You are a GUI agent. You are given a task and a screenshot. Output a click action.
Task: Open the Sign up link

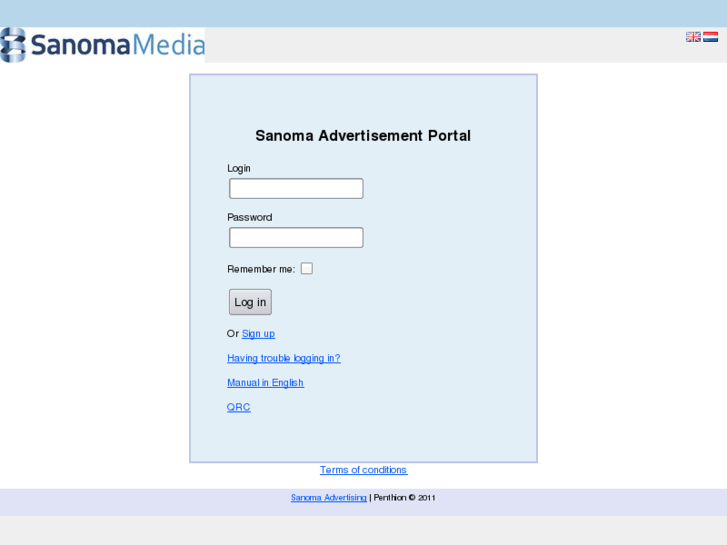click(x=258, y=334)
